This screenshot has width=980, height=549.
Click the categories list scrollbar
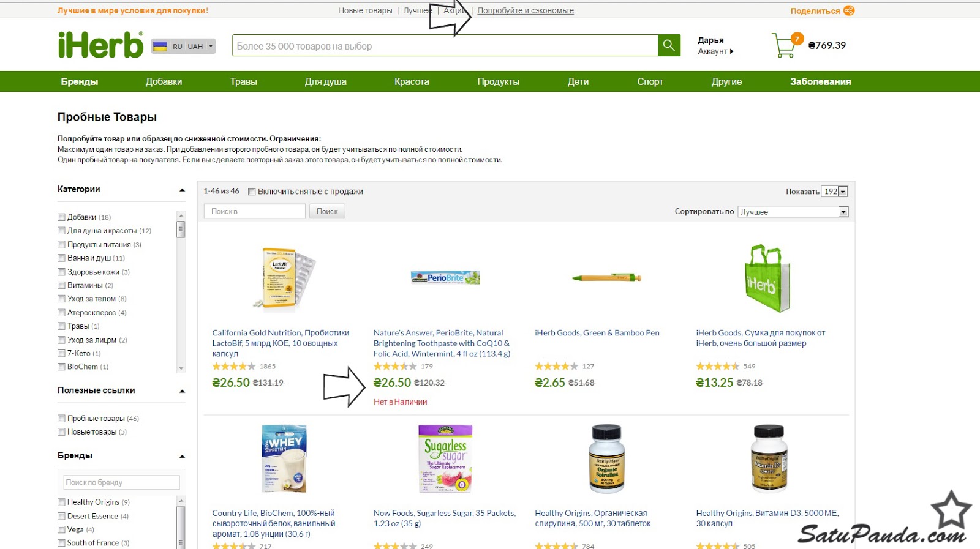pyautogui.click(x=181, y=291)
